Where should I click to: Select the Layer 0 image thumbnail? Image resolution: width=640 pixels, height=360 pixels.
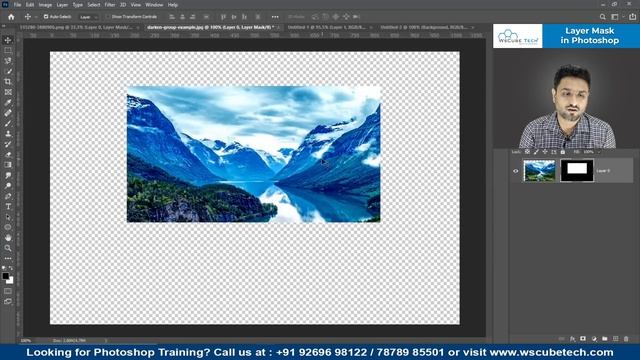[x=539, y=171]
